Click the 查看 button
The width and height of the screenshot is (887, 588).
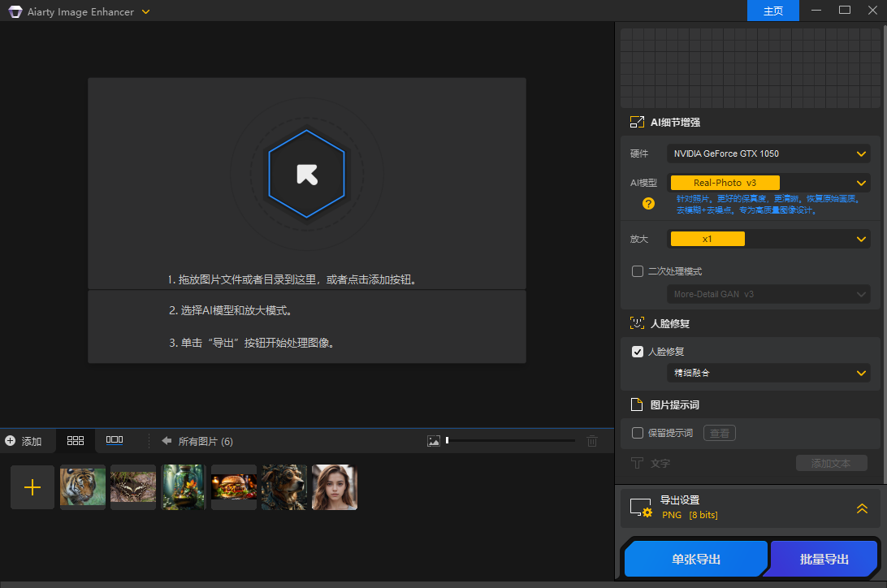[x=720, y=433]
